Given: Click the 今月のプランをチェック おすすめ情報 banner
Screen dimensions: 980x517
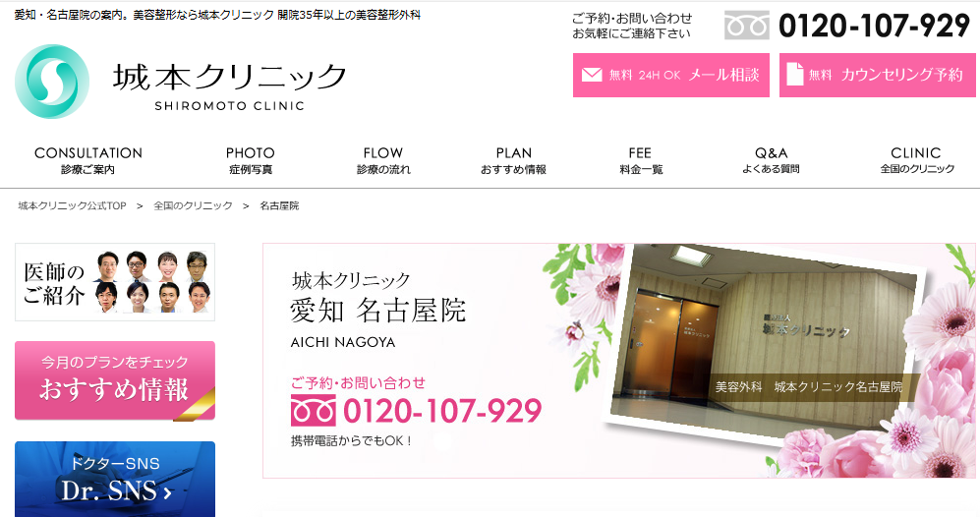Looking at the screenshot, I should pos(115,380).
